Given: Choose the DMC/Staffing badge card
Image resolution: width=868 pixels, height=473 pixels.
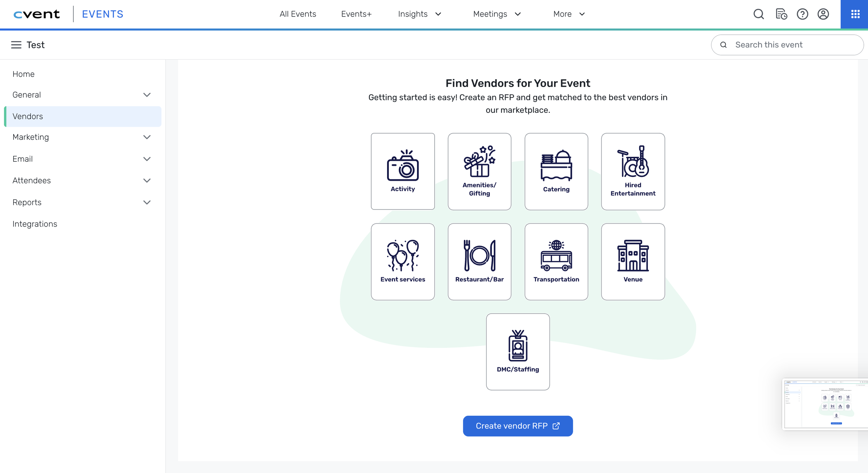Looking at the screenshot, I should [517, 352].
